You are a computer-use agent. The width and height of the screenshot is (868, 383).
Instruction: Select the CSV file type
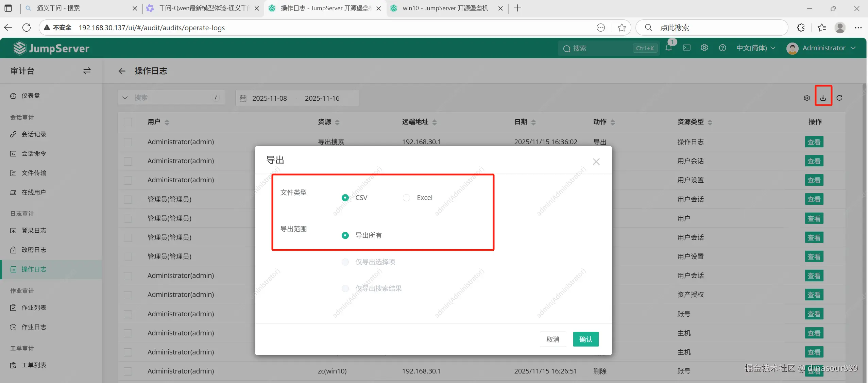point(345,198)
